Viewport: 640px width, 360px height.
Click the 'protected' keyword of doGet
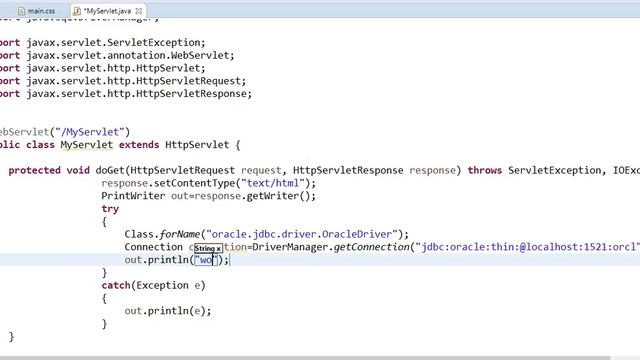click(x=34, y=170)
